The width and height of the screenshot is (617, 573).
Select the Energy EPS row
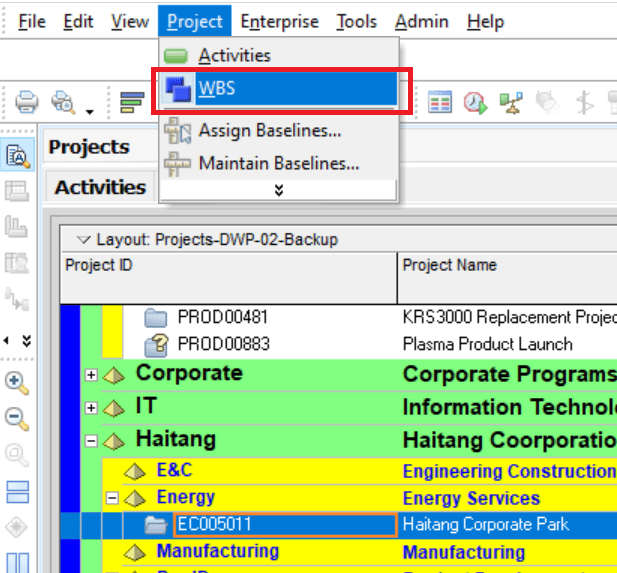click(360, 498)
